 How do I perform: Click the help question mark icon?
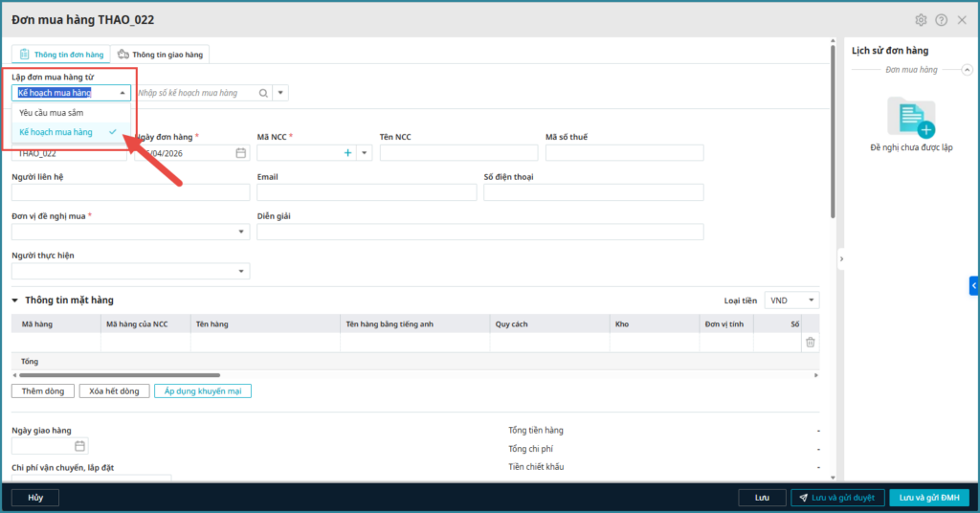pos(942,20)
